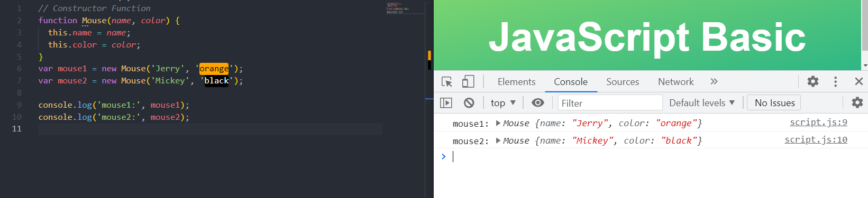Open the top JavaScript context dropdown

tap(503, 103)
